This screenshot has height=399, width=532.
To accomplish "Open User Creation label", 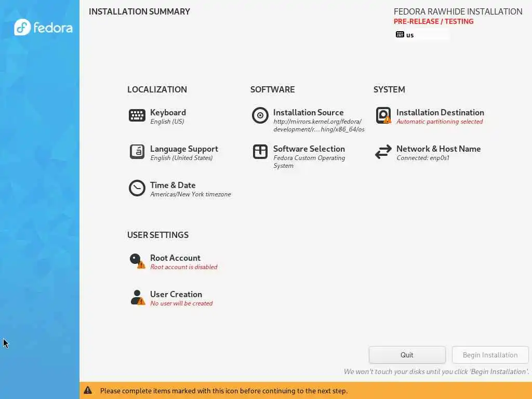I will pos(176,294).
